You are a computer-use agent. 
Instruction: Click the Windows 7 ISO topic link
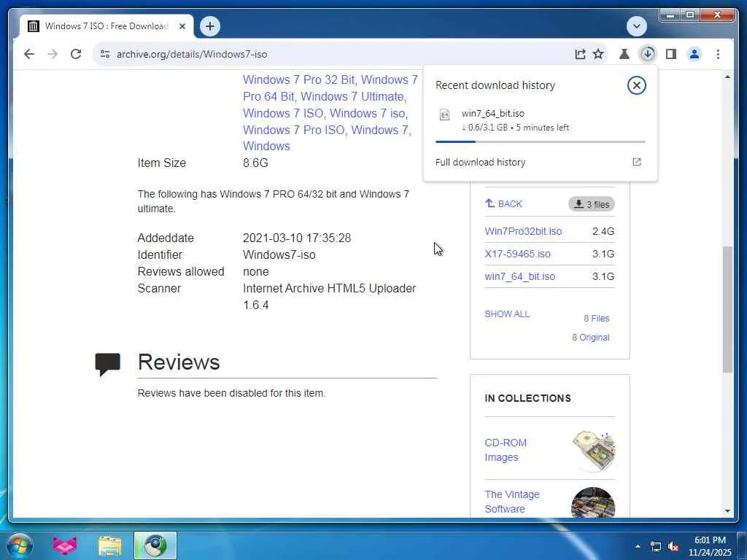[283, 113]
